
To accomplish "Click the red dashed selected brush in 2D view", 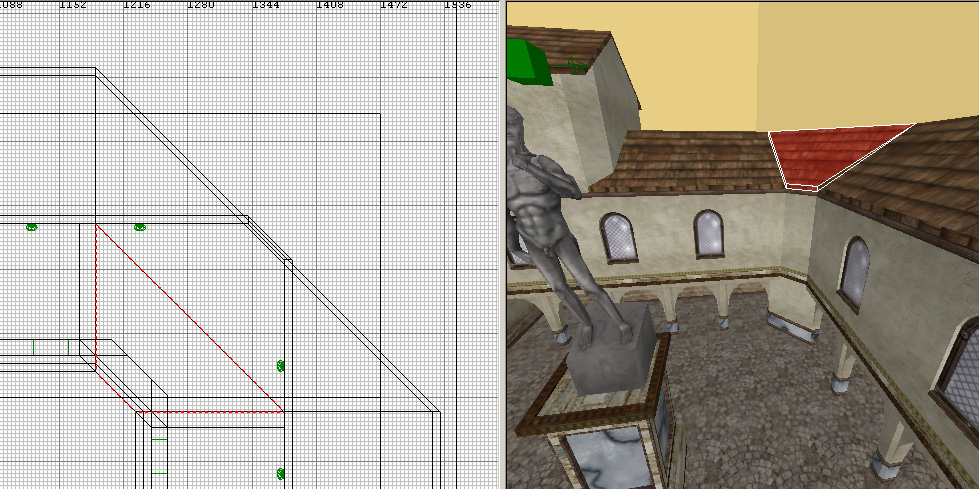I will (189, 319).
